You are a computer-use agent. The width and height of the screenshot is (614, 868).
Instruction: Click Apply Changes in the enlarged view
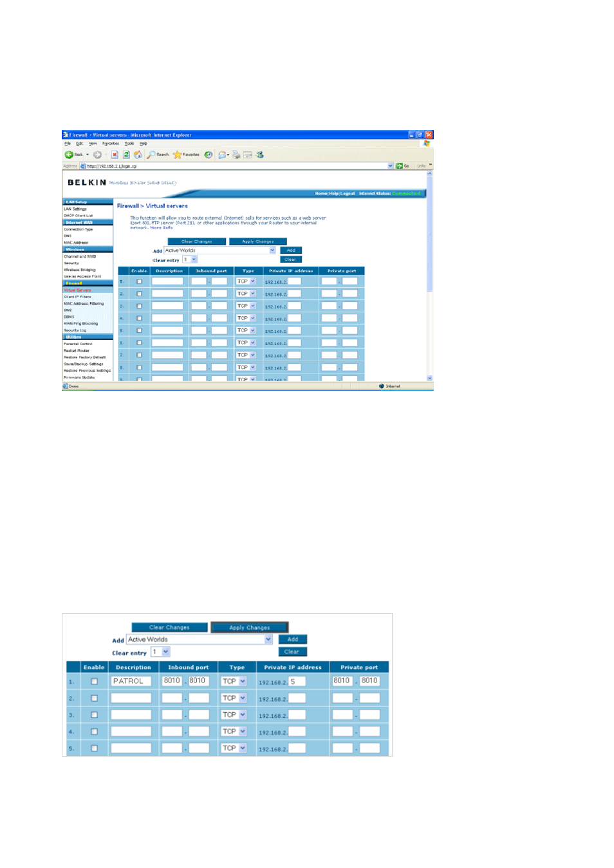[x=250, y=627]
